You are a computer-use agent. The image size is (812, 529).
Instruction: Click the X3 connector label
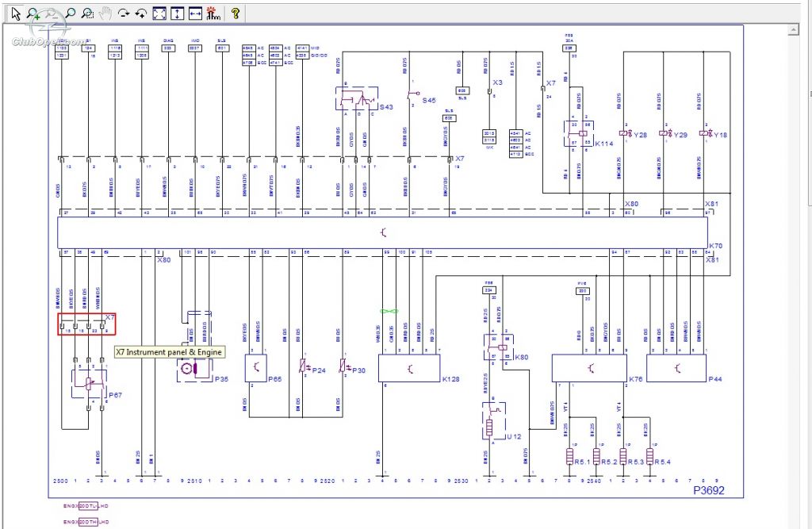coord(497,82)
